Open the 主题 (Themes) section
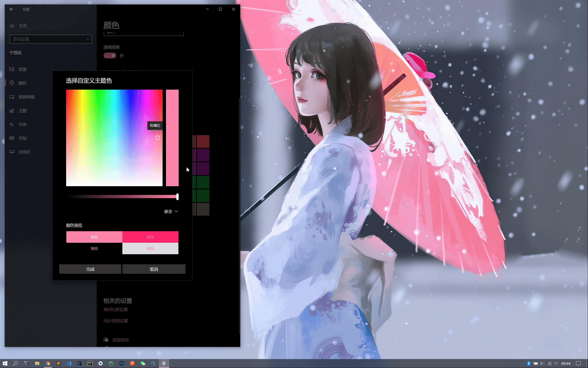 click(23, 111)
